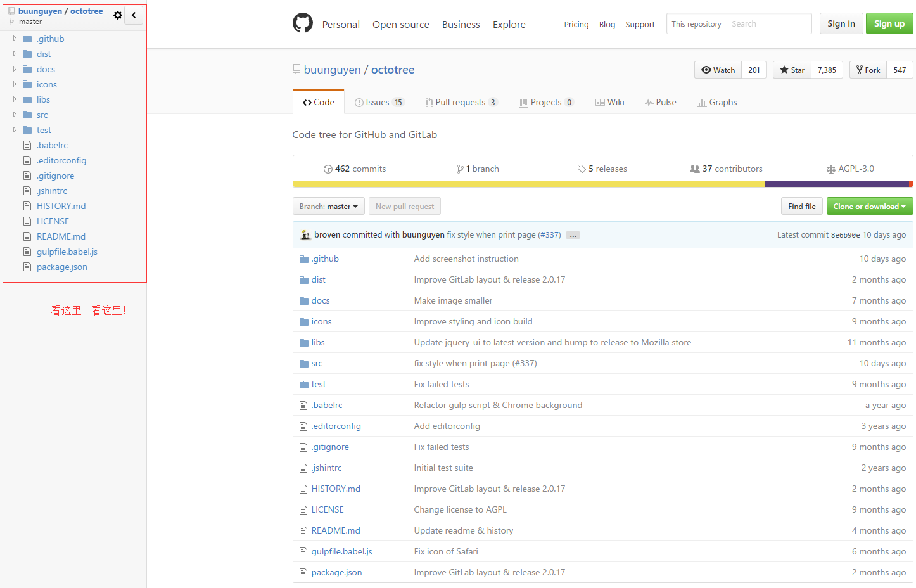Expand the src folder in sidebar tree
The image size is (916, 588).
point(15,115)
